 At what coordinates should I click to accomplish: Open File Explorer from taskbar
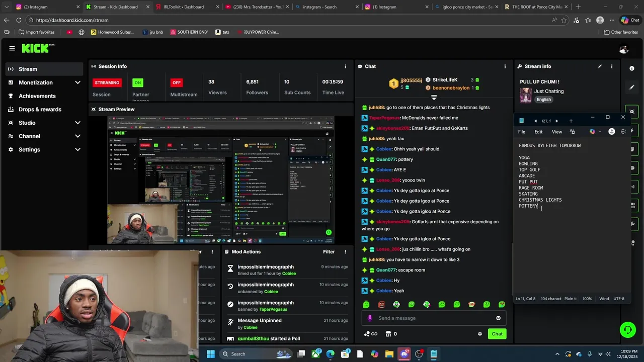[x=389, y=354]
